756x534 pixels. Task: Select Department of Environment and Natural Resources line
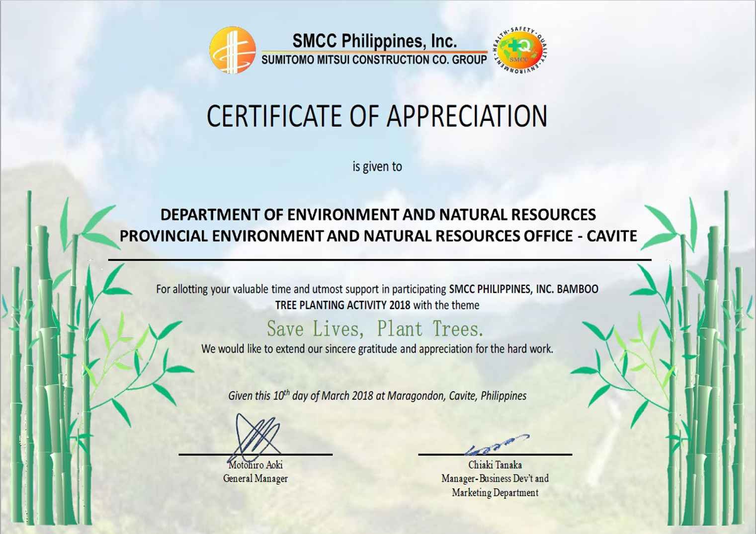point(378,215)
